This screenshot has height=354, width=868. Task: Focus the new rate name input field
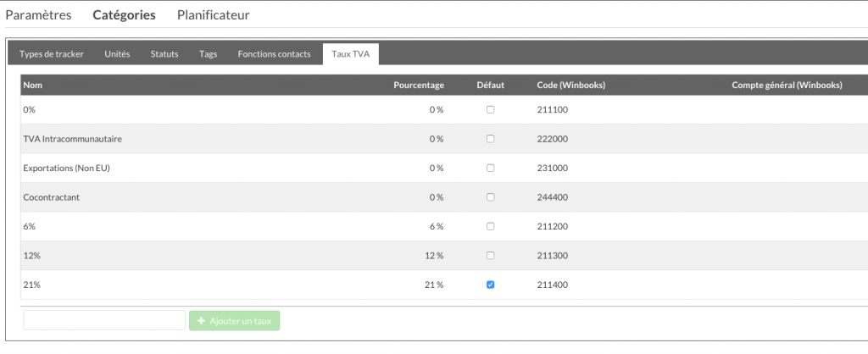104,320
